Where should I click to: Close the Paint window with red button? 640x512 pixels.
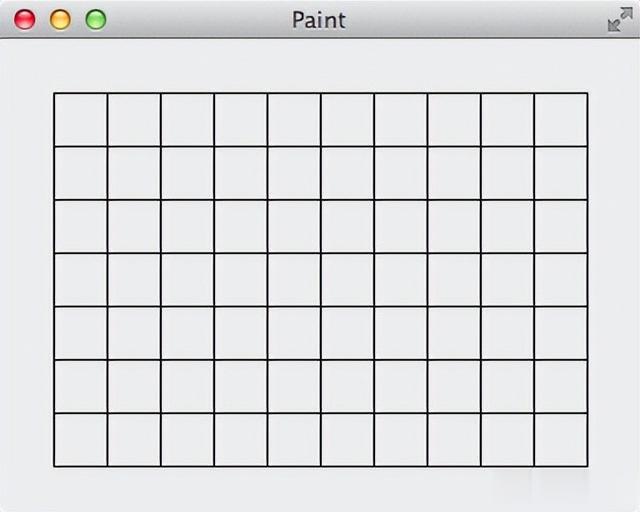point(24,19)
